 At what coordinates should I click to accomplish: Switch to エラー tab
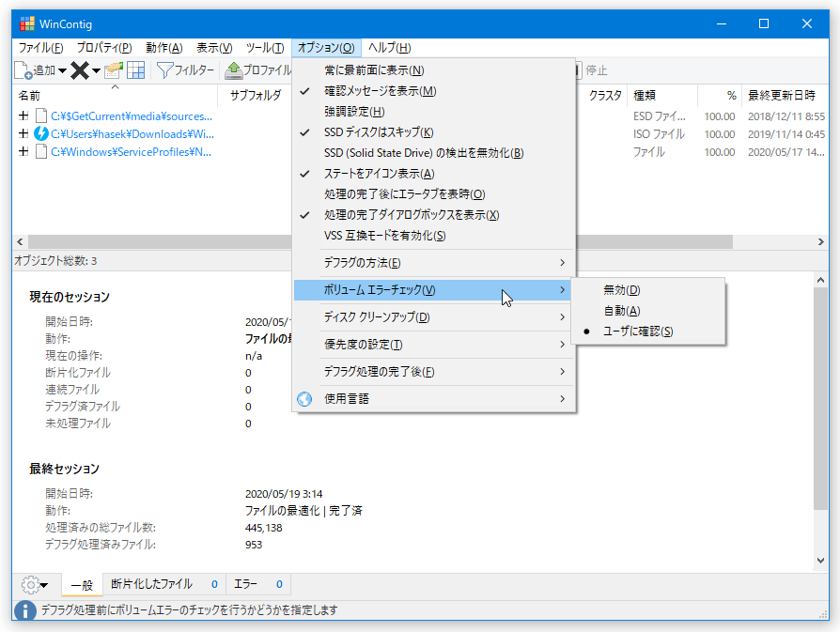click(x=258, y=584)
